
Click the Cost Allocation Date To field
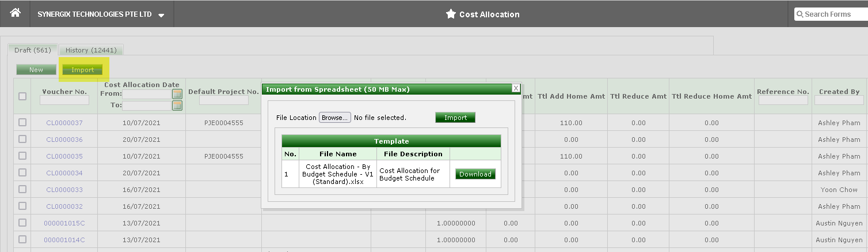tap(147, 106)
